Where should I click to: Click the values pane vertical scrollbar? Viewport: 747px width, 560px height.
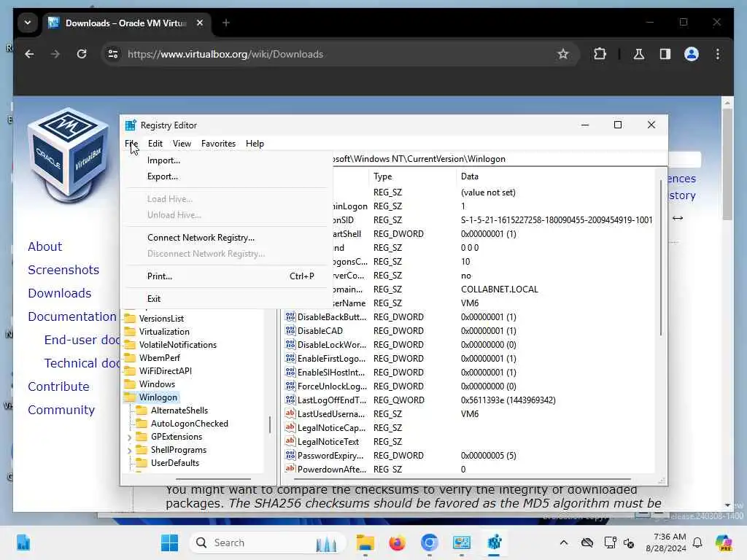coord(661,257)
